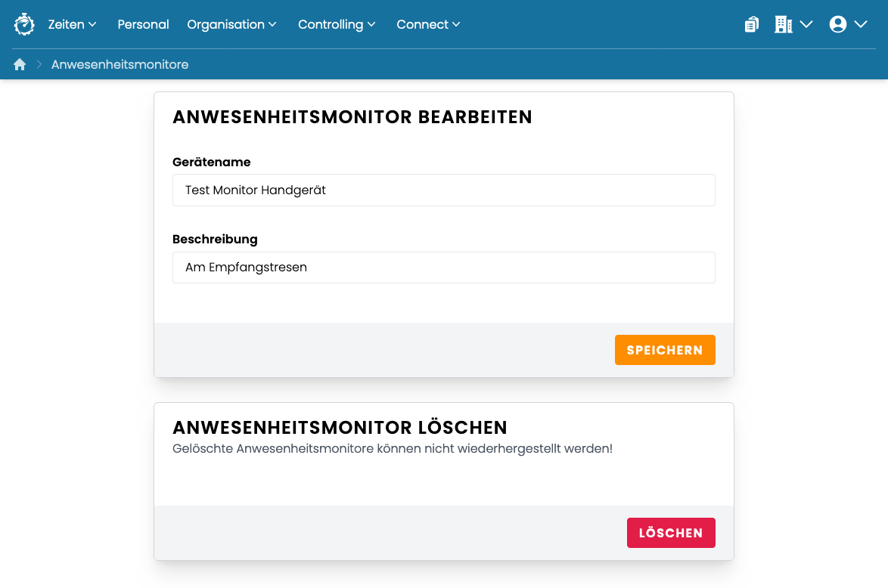Click the Zeiten chevron arrow
The width and height of the screenshot is (888, 588).
(x=92, y=24)
